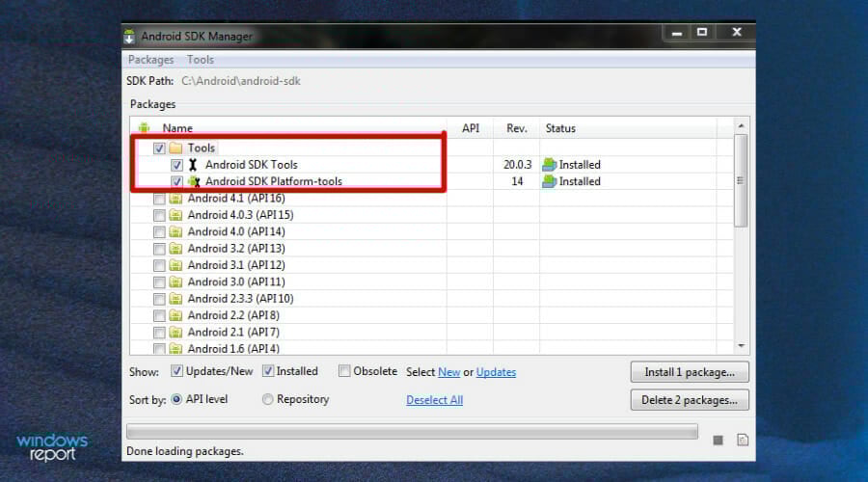Click the package list scroll down arrow
Image resolution: width=868 pixels, height=482 pixels.
(741, 346)
